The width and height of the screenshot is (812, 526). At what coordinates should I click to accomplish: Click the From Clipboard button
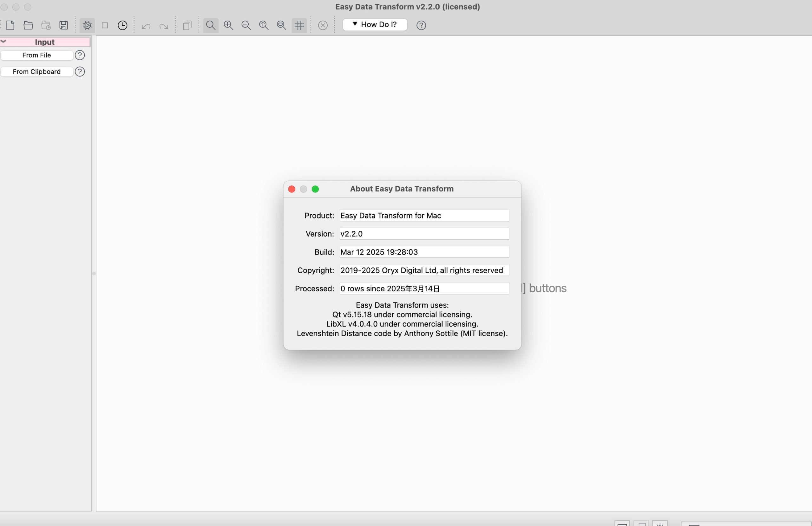pos(36,72)
